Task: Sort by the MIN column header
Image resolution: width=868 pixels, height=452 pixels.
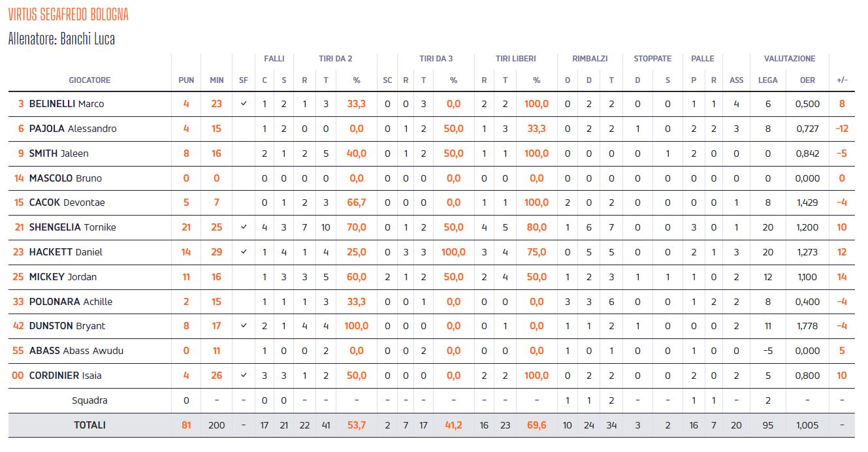Action: point(217,80)
